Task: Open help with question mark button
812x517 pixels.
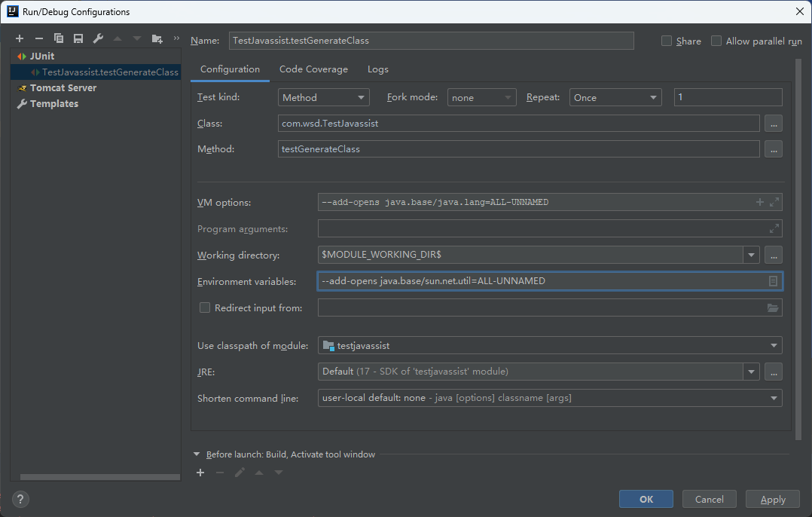Action: (x=20, y=500)
